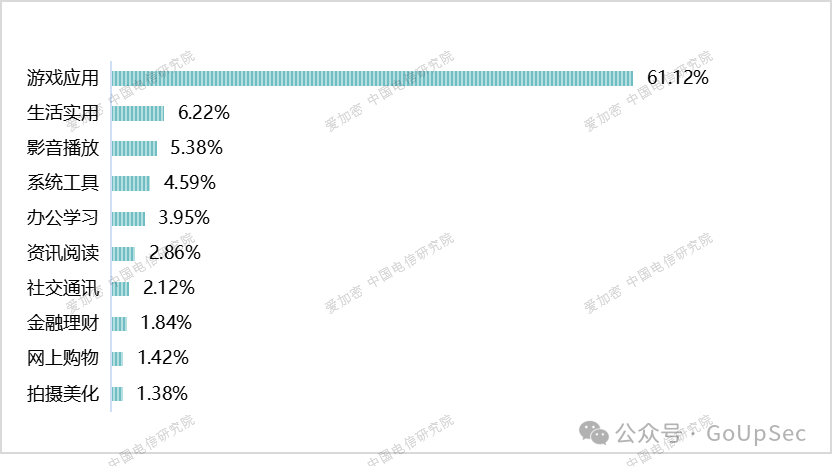Click the 拍摄美化 category label
This screenshot has height=466, width=832.
63,393
